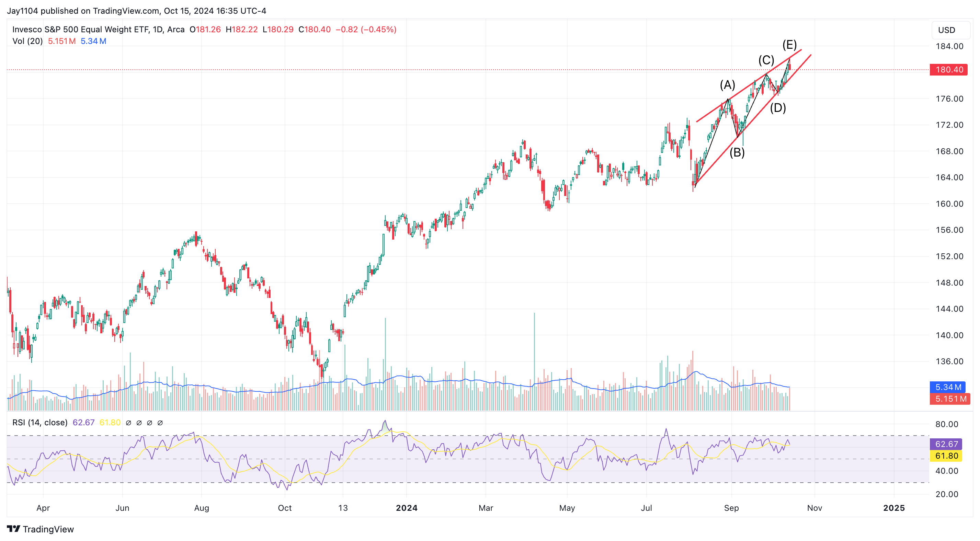Click the red 5.151 M volume legend value
The width and height of the screenshot is (980, 541).
pos(61,41)
